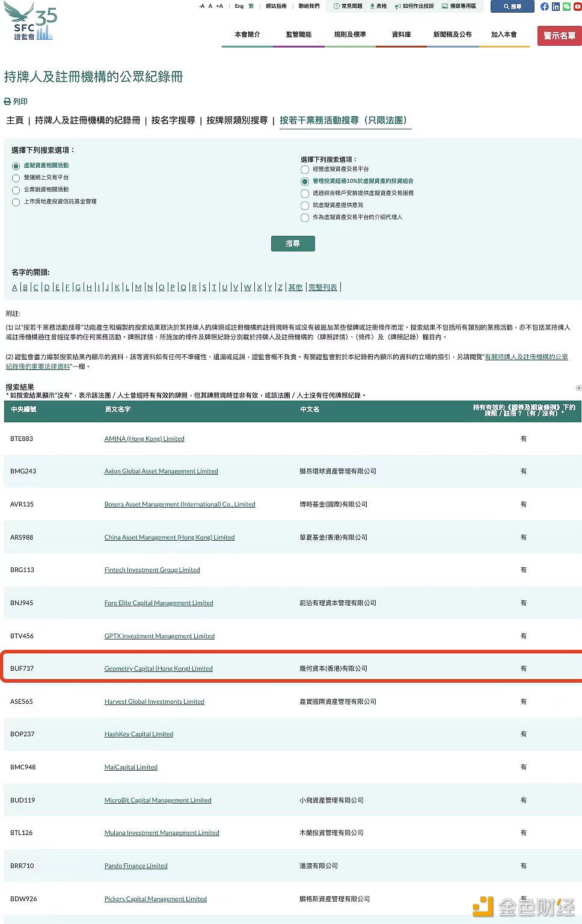Screen dimensions: 582x924
Task: Open AMINA (Hong Kong) Limited record
Action: click(x=144, y=439)
